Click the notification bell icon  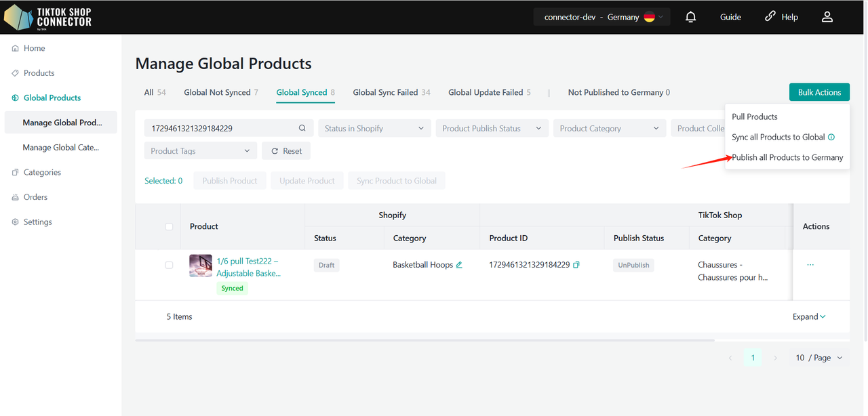(x=690, y=17)
